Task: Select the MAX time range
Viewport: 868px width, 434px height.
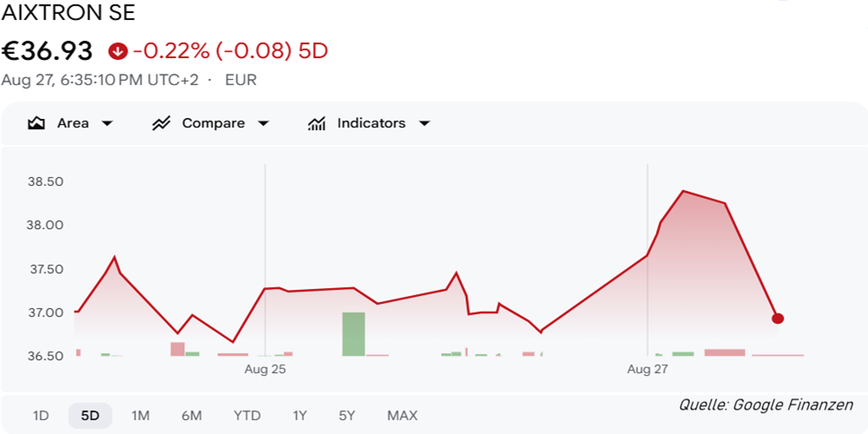Action: pos(403,416)
